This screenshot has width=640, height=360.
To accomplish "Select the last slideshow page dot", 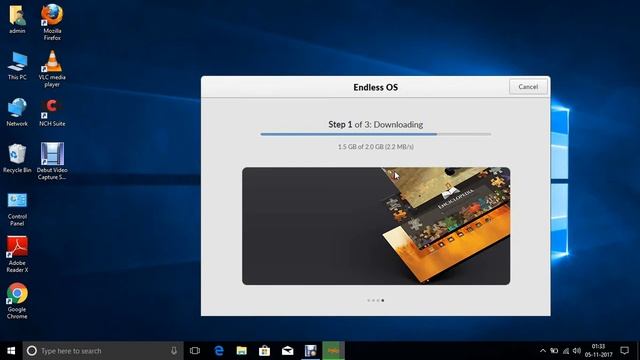I will [x=382, y=300].
